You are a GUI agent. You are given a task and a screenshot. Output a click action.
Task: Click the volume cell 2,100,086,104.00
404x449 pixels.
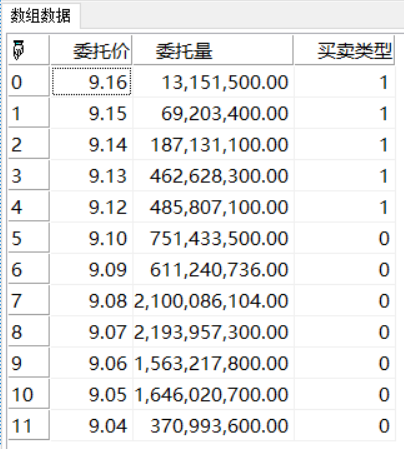coord(213,301)
